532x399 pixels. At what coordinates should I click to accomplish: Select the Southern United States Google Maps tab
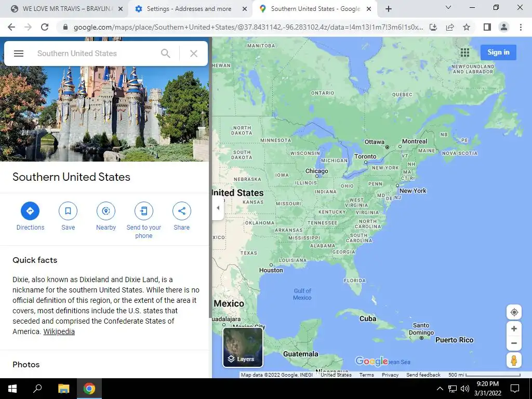(x=315, y=9)
